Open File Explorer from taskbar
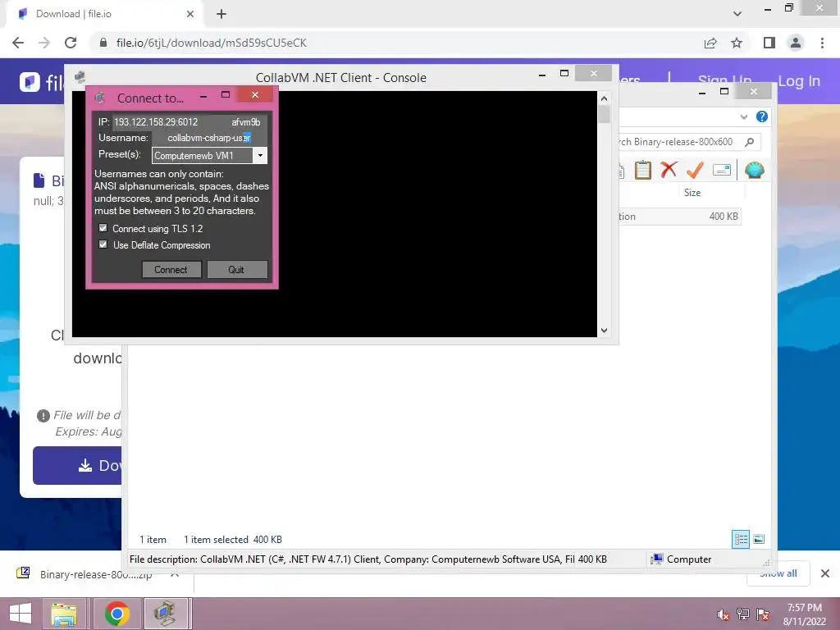840x630 pixels. pos(64,614)
